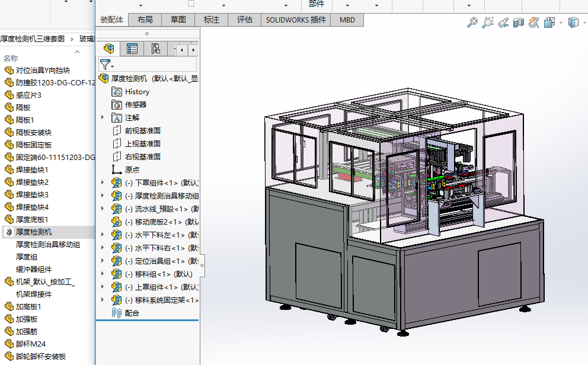Select the 厚度检测机 file in list
The width and height of the screenshot is (588, 365).
click(x=33, y=232)
